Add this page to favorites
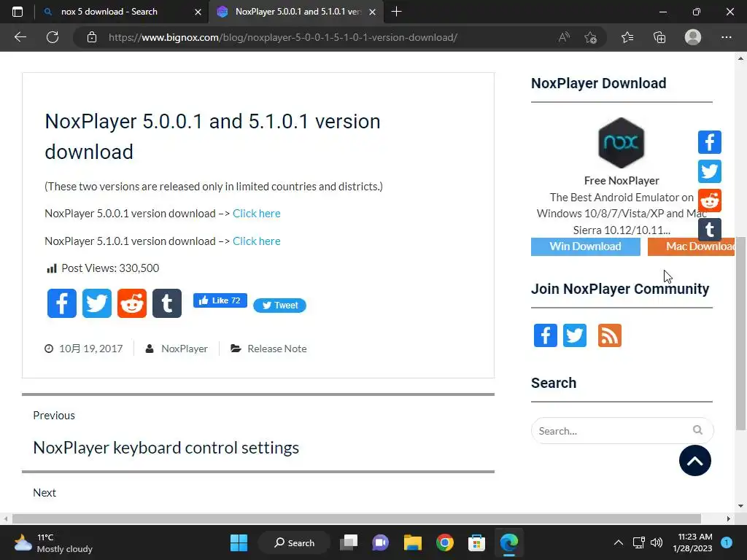This screenshot has height=560, width=747. point(591,37)
